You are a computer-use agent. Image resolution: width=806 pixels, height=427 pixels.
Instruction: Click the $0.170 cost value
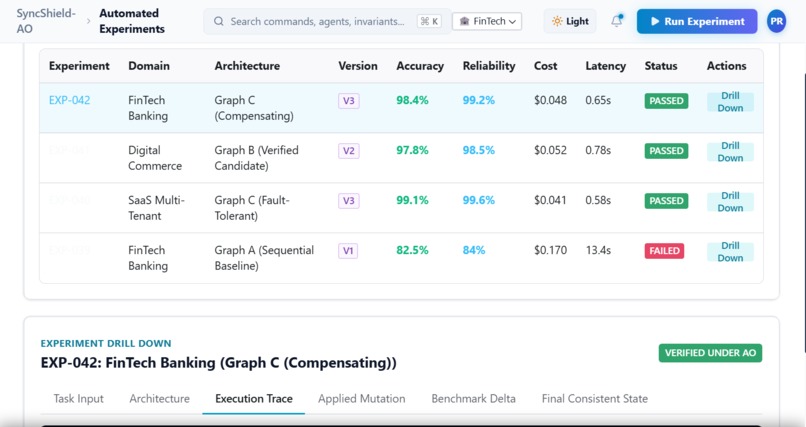click(x=551, y=250)
